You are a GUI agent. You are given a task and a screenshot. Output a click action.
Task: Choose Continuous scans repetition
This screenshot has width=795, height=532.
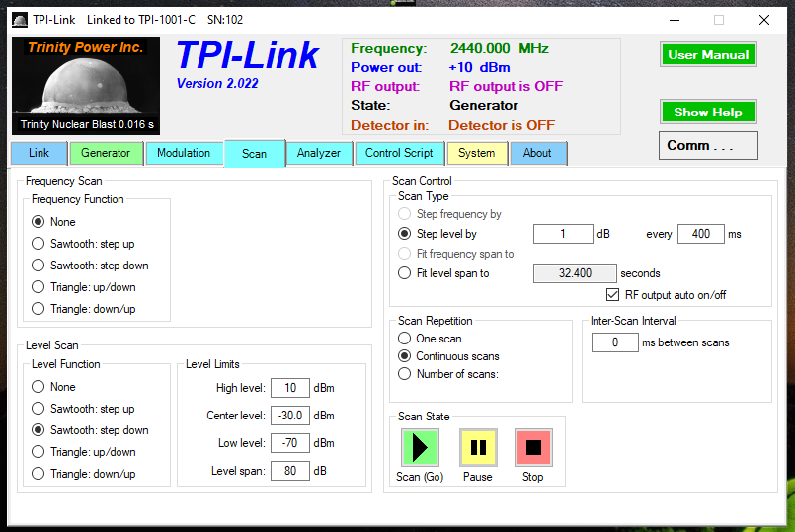coord(448,356)
